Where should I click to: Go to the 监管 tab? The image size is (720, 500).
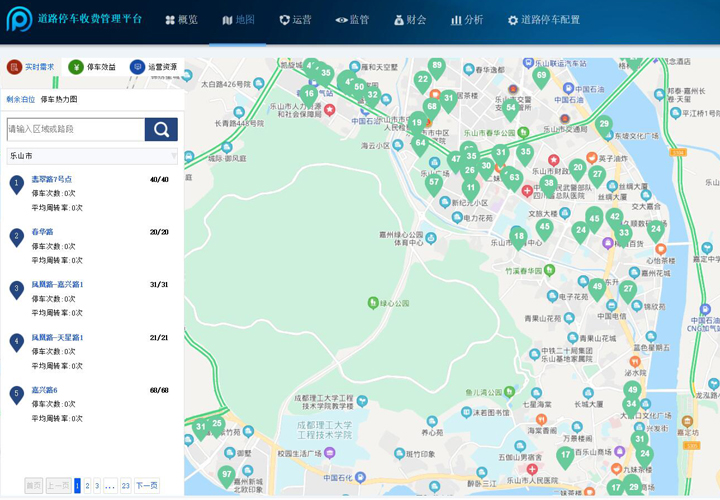[353, 20]
